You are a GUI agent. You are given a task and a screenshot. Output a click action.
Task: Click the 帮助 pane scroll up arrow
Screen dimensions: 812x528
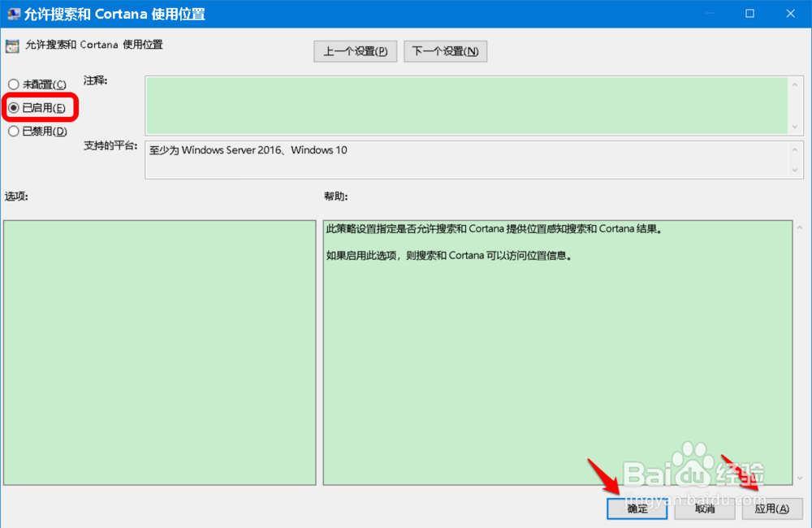click(x=800, y=227)
